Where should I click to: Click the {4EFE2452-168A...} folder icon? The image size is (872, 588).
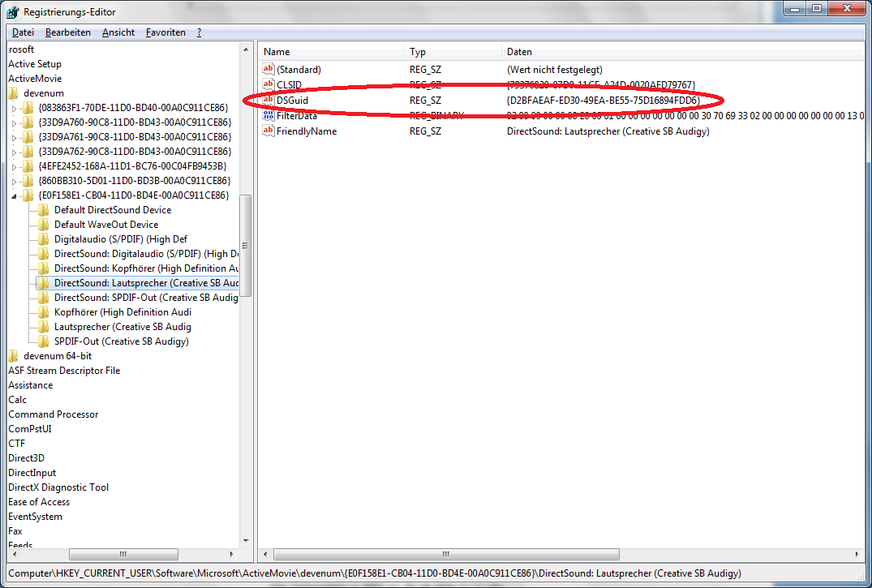pyautogui.click(x=28, y=165)
